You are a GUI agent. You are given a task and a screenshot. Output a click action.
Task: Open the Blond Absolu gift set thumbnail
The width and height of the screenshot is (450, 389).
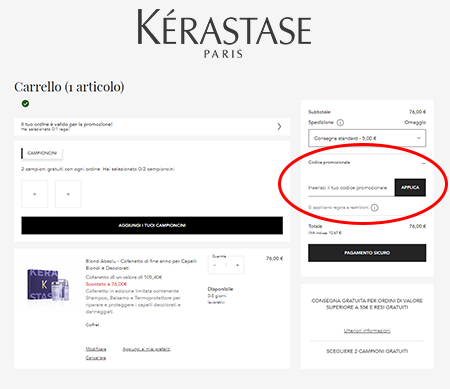[x=48, y=285]
